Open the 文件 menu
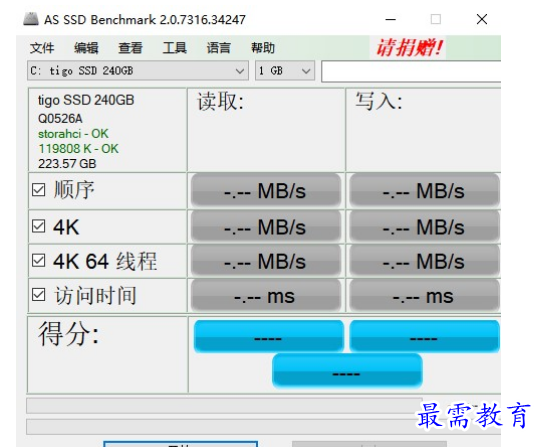The height and width of the screenshot is (447, 539). pos(42,48)
